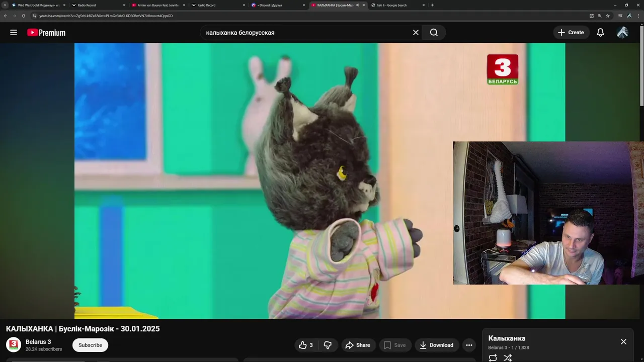The image size is (644, 362).
Task: Close the Google Search tab
Action: coord(424,5)
